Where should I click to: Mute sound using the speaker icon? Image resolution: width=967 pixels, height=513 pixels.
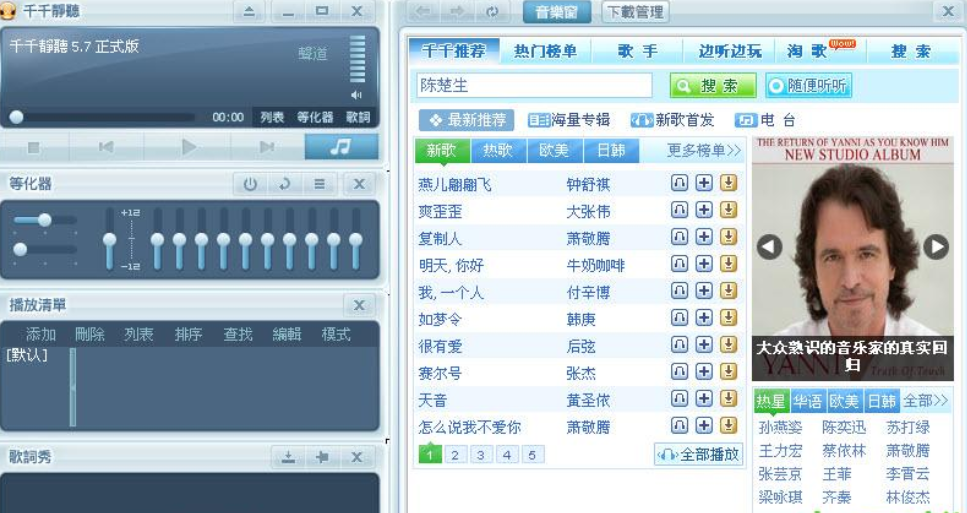tap(356, 95)
